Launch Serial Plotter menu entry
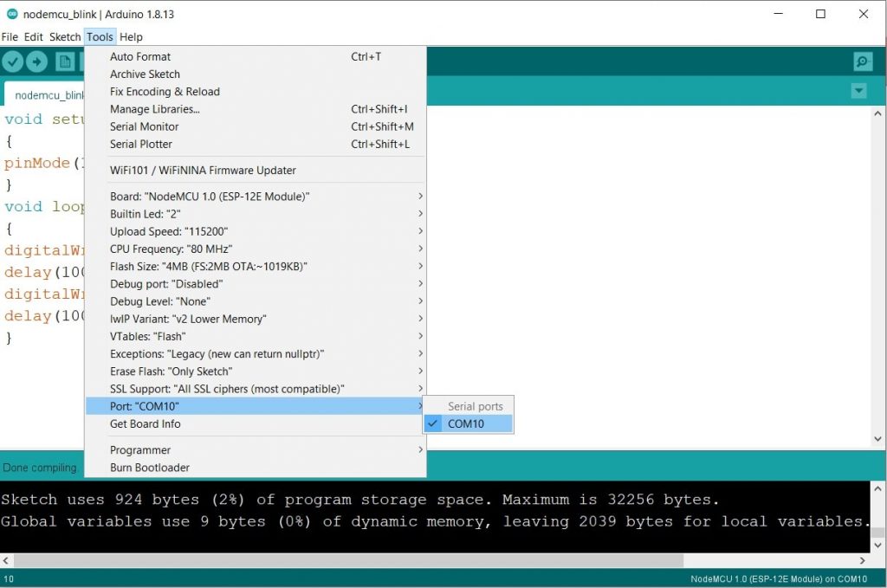This screenshot has height=588, width=887. point(256,144)
